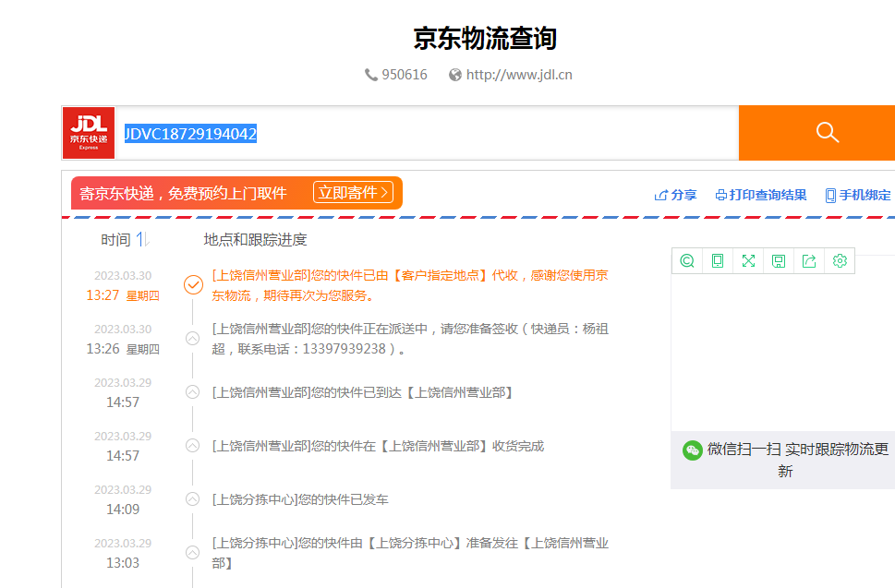Click the globe icon beside the website address
895x588 pixels.
(x=455, y=75)
